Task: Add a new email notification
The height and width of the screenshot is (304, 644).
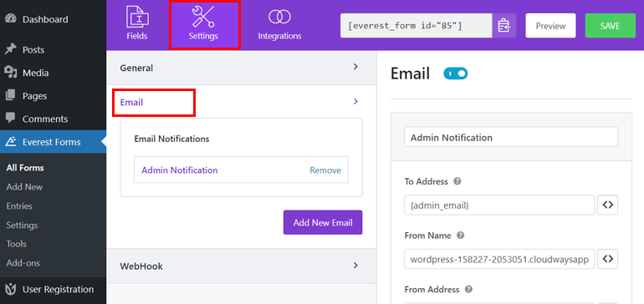Action: coord(323,222)
